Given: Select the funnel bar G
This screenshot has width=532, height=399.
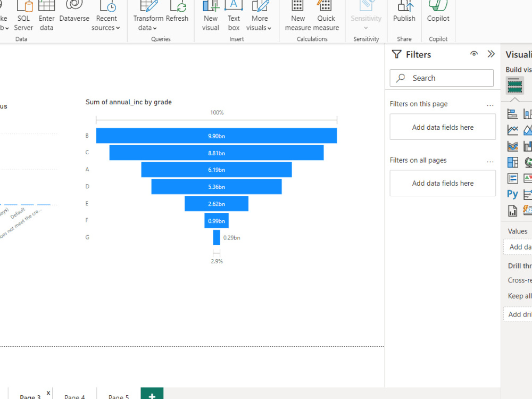Looking at the screenshot, I should (217, 237).
